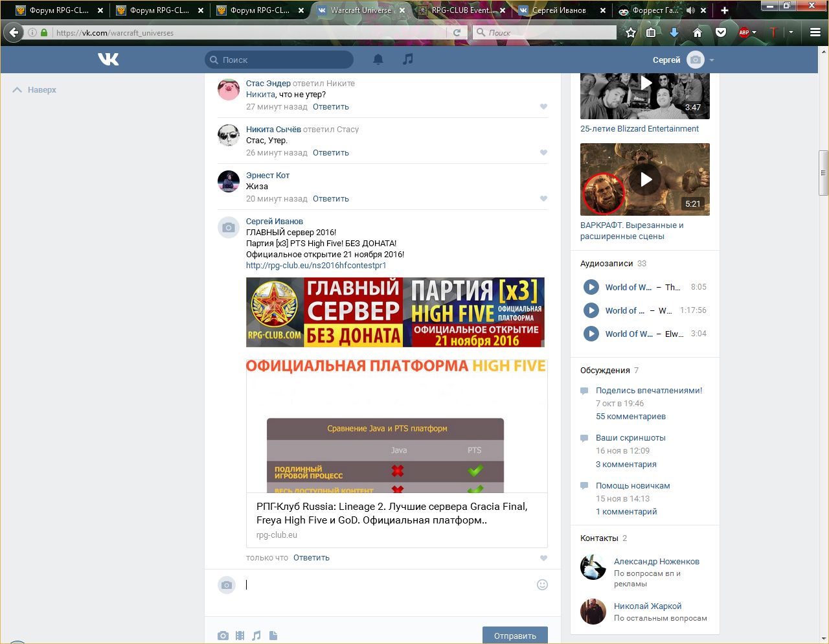Open the Аудиозаписи section header
The image size is (829, 644).
(x=607, y=264)
